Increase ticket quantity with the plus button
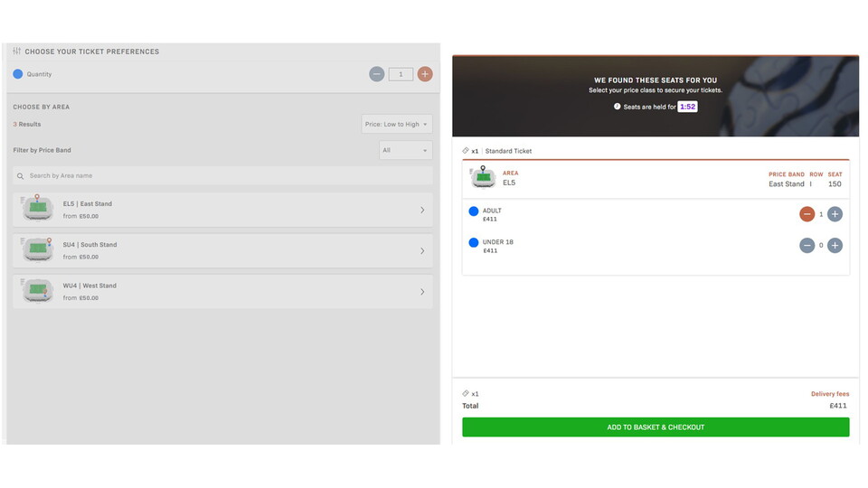 coord(425,74)
